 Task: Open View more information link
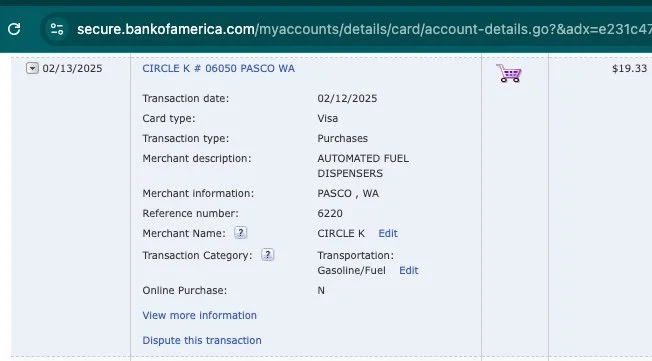pos(200,315)
